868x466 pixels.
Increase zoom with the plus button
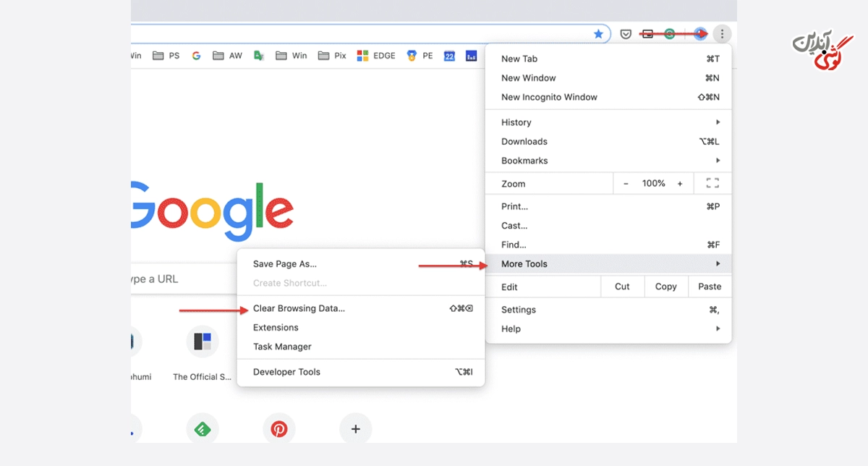tap(680, 184)
